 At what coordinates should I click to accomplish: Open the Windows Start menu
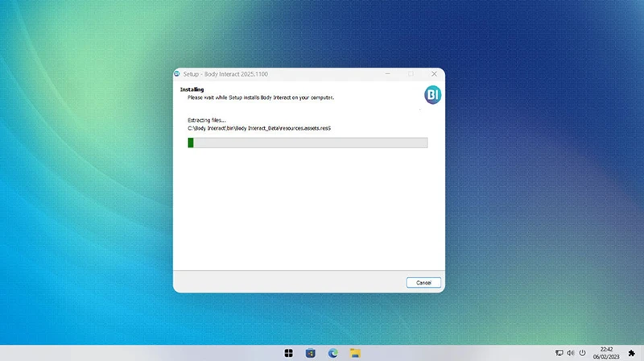(x=289, y=353)
